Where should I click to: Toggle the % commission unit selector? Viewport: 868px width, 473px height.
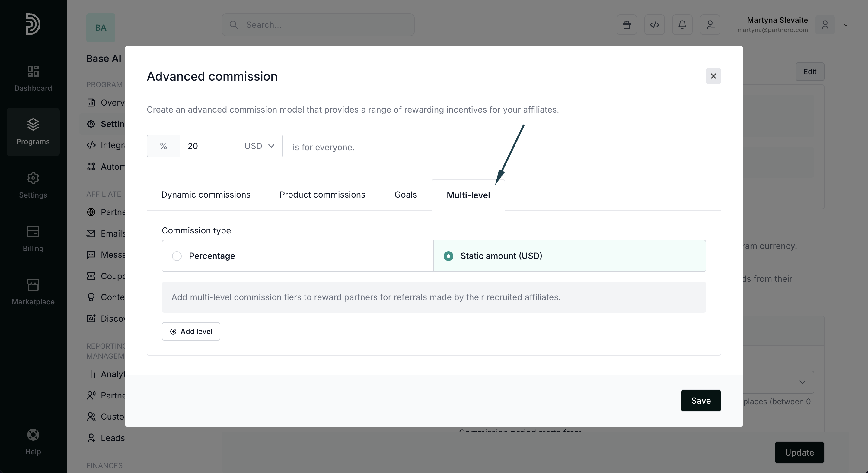pyautogui.click(x=163, y=146)
